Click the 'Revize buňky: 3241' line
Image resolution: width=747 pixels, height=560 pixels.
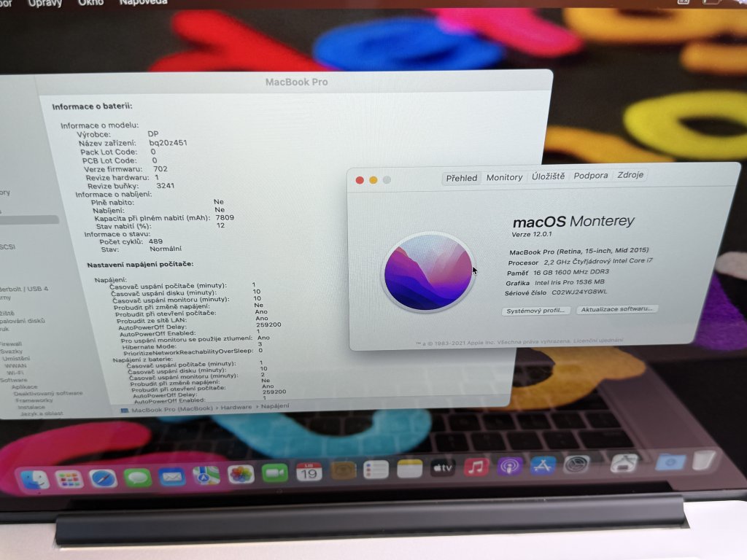[x=131, y=186]
